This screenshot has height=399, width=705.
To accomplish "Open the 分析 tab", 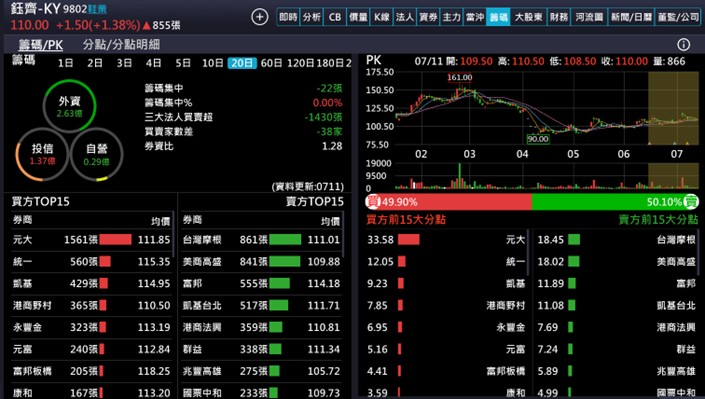I will pos(312,17).
